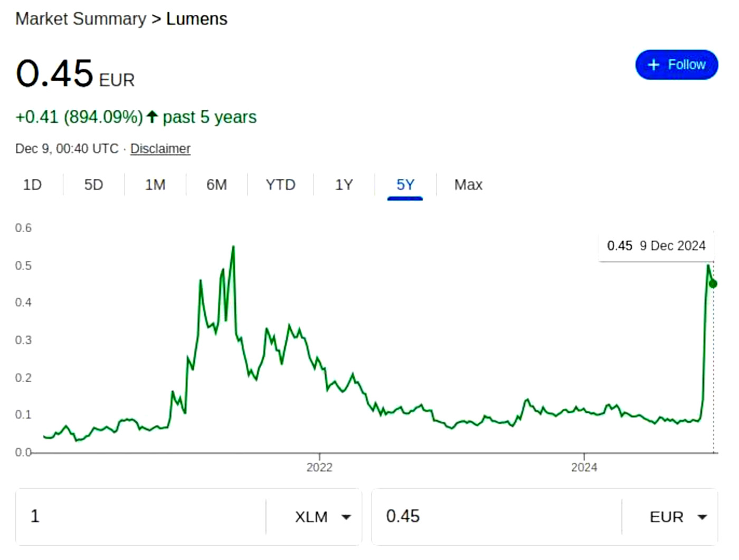Viewport: 739px width, 560px height.
Task: Click the EUR amount field showing 0.45
Action: coord(497,516)
